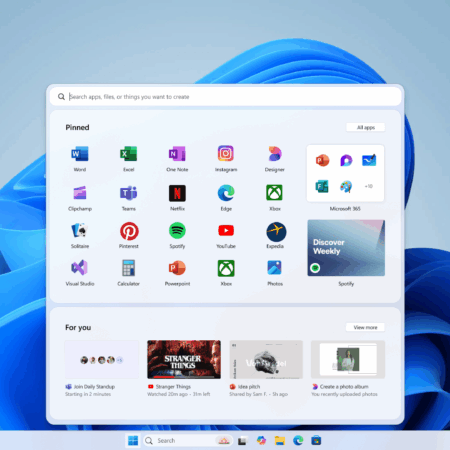Image resolution: width=450 pixels, height=450 pixels.
Task: Open the Pinterest app
Action: tap(129, 231)
